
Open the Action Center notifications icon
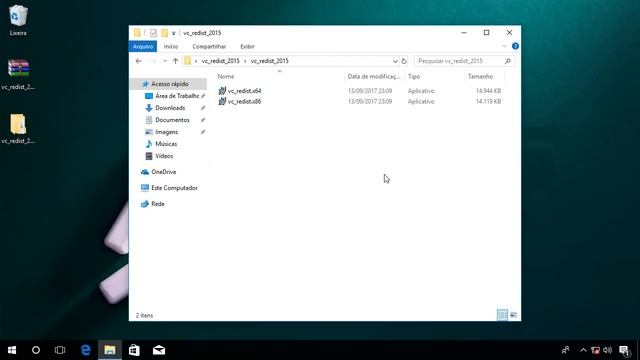(624, 350)
